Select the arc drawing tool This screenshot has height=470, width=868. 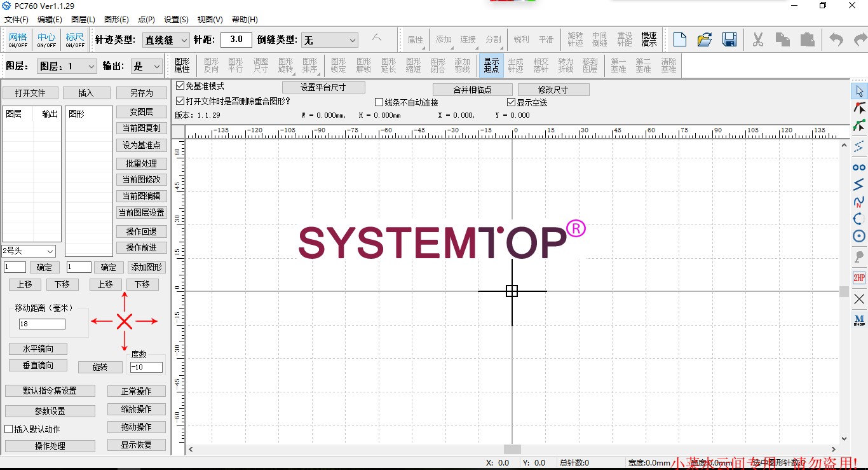(x=859, y=219)
